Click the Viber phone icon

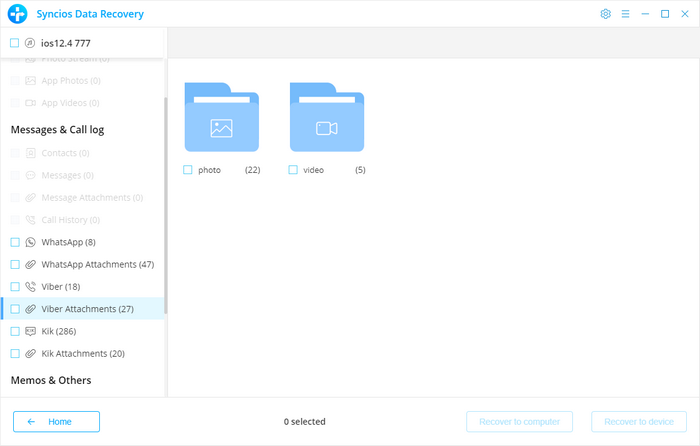[x=31, y=286]
